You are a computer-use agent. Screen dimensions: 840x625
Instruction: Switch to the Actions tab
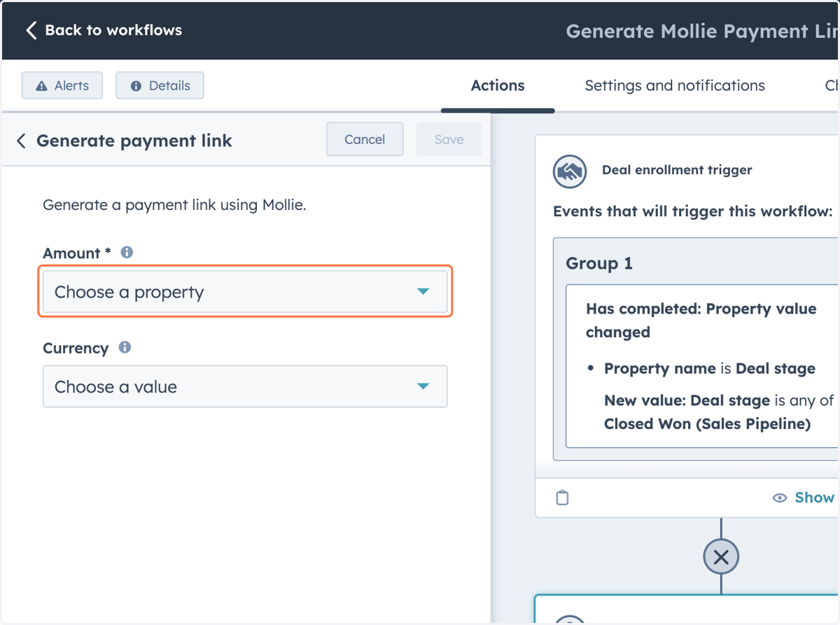point(498,85)
